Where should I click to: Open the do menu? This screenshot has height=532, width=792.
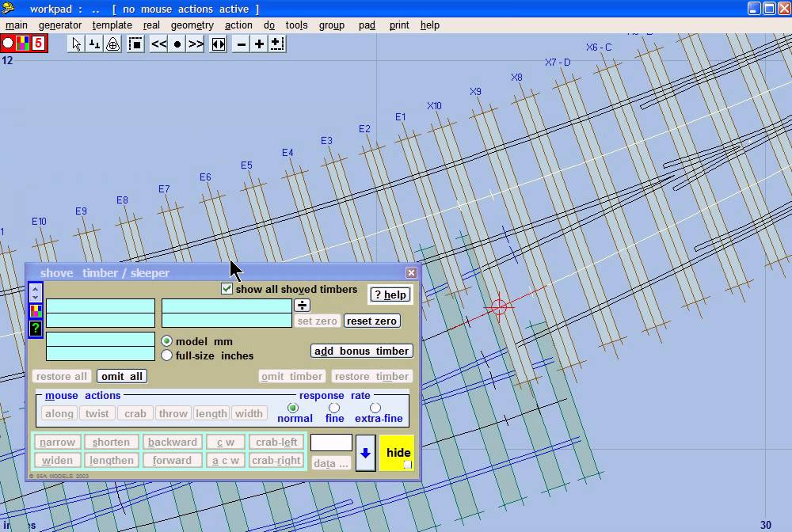pos(269,25)
